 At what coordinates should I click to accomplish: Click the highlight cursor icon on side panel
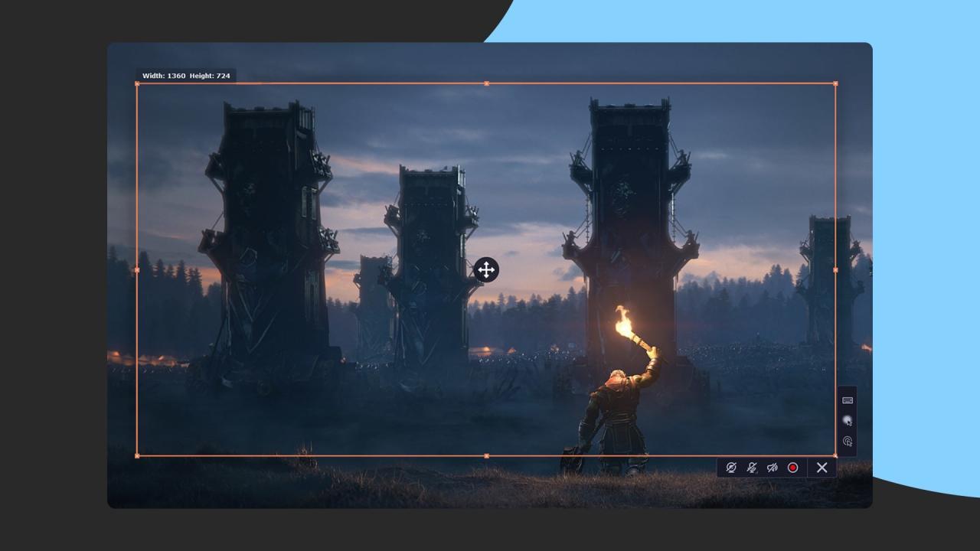tap(847, 420)
